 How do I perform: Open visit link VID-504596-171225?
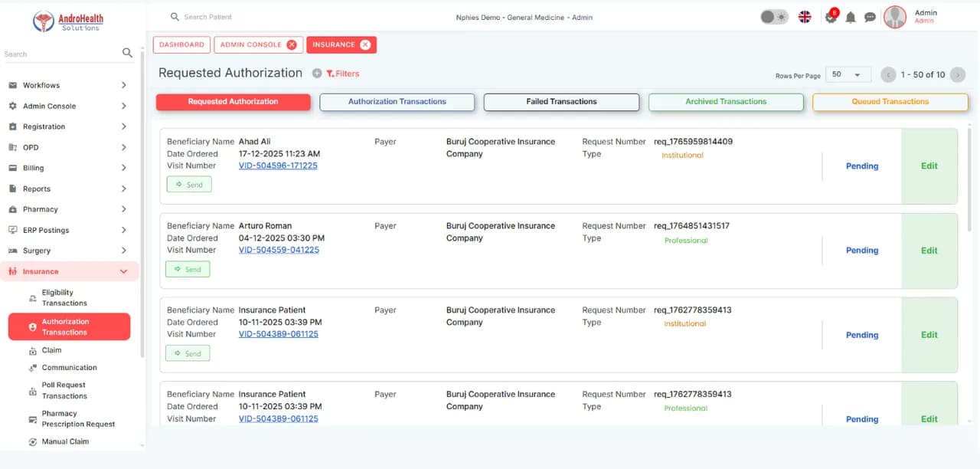point(278,166)
